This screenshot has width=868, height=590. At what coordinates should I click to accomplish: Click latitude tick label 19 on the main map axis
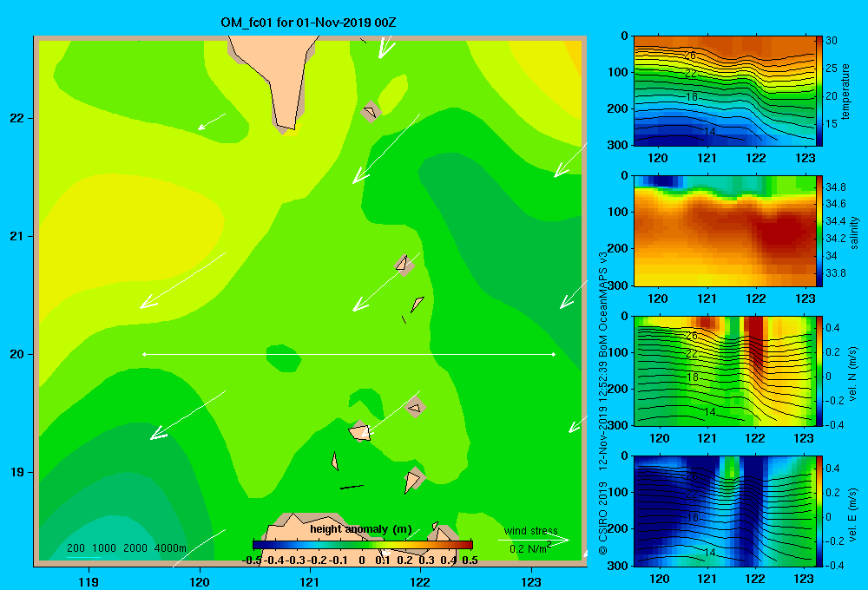point(17,472)
